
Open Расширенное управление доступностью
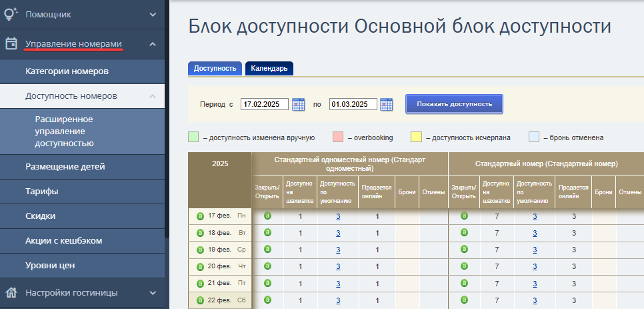(82, 131)
